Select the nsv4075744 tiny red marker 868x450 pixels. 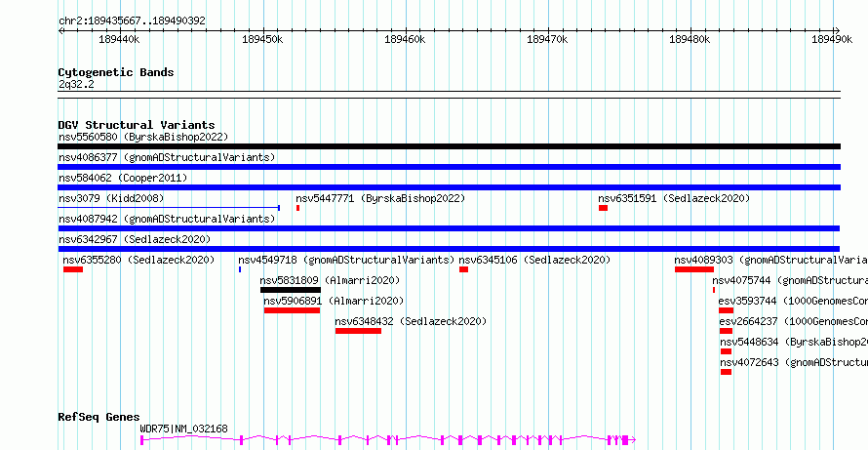click(x=714, y=290)
